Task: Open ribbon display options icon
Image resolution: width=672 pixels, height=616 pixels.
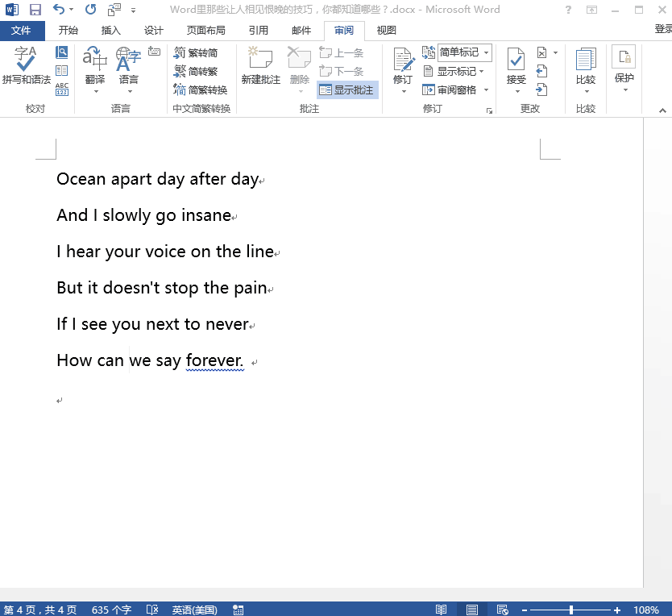Action: pos(592,10)
